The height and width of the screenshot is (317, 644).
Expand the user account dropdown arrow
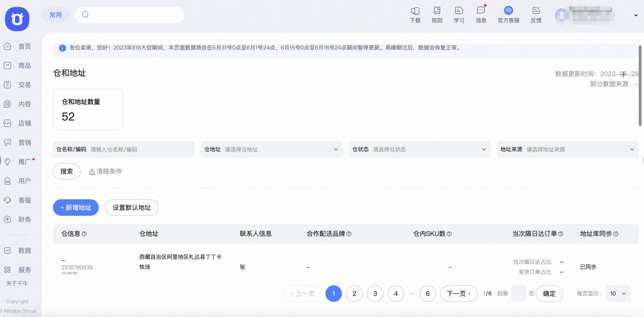[x=636, y=15]
